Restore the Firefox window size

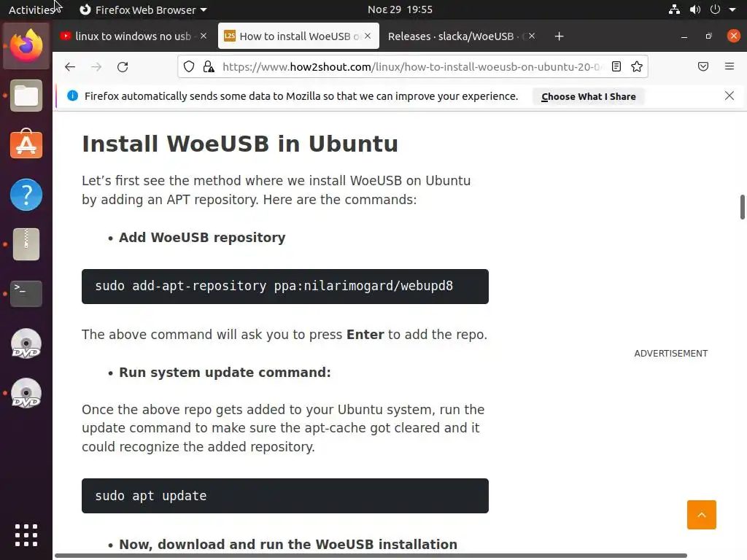tap(709, 36)
